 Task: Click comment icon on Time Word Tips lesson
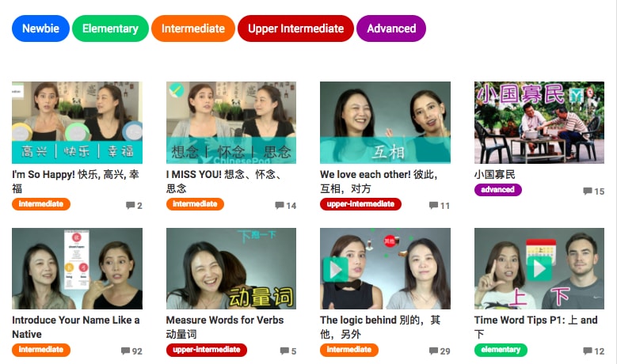pyautogui.click(x=588, y=351)
